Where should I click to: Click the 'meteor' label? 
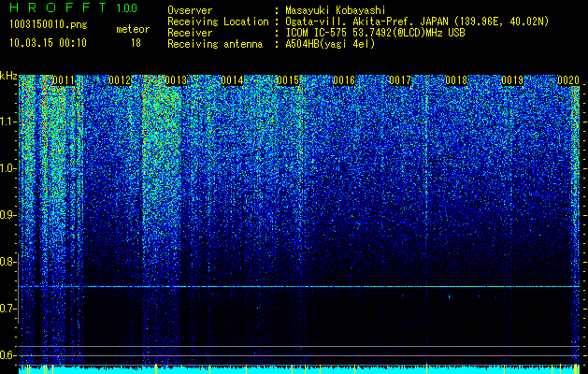click(x=133, y=29)
